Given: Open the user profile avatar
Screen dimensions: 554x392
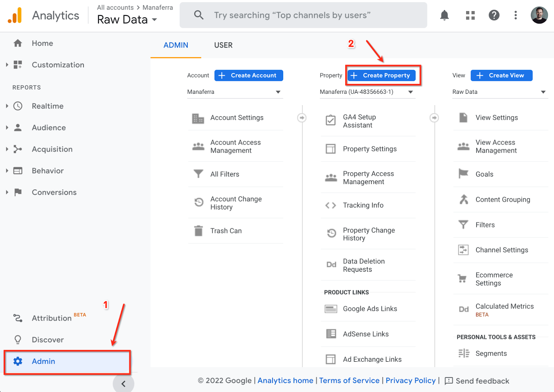Looking at the screenshot, I should click(539, 15).
